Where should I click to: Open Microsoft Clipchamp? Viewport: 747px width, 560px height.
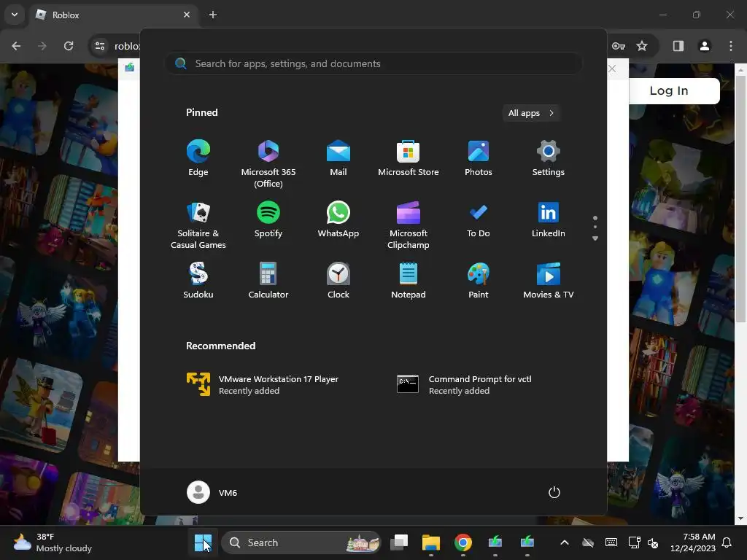coord(409,225)
